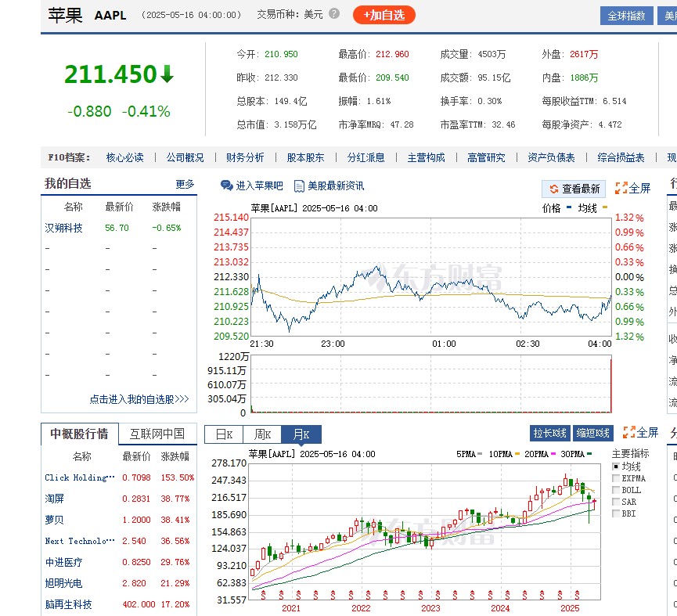Open 股本股东 link

pos(305,157)
